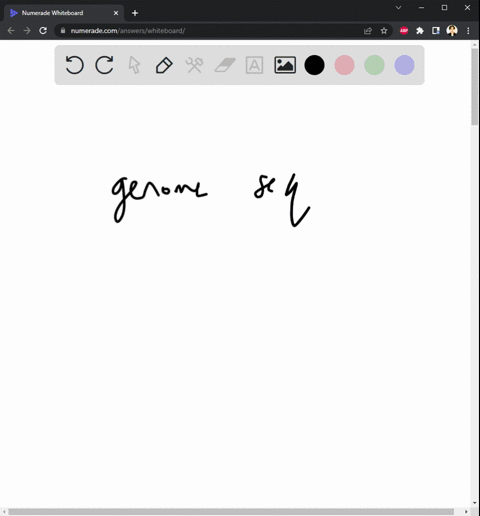
Task: Undo the last whiteboard stroke
Action: pos(74,65)
